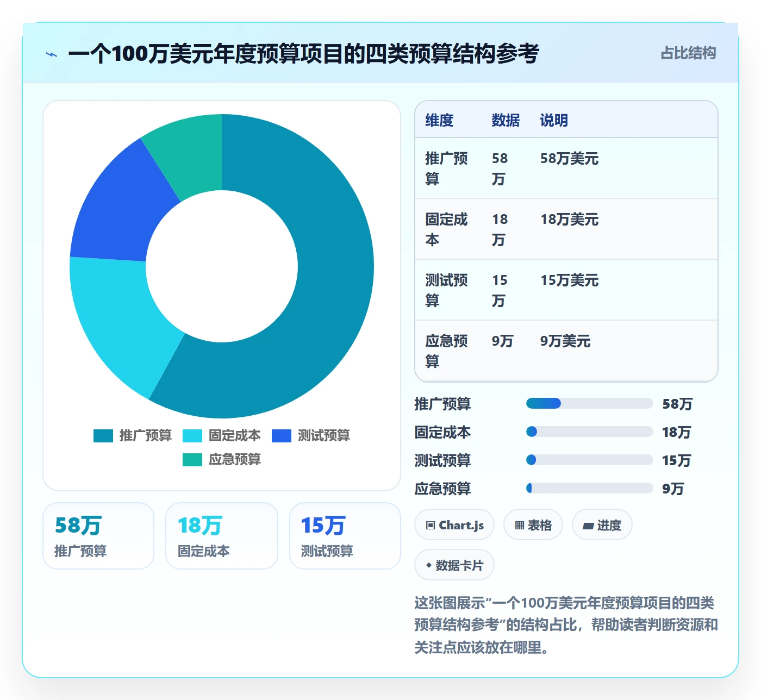The width and height of the screenshot is (761, 700).
Task: Toggle the 应急预算 legend color swatch
Action: (192, 460)
